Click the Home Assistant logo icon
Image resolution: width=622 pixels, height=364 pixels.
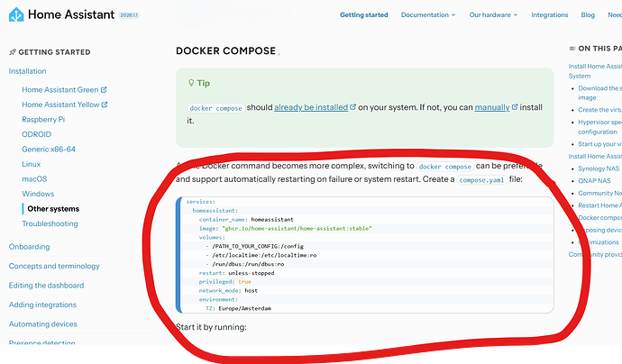click(17, 15)
